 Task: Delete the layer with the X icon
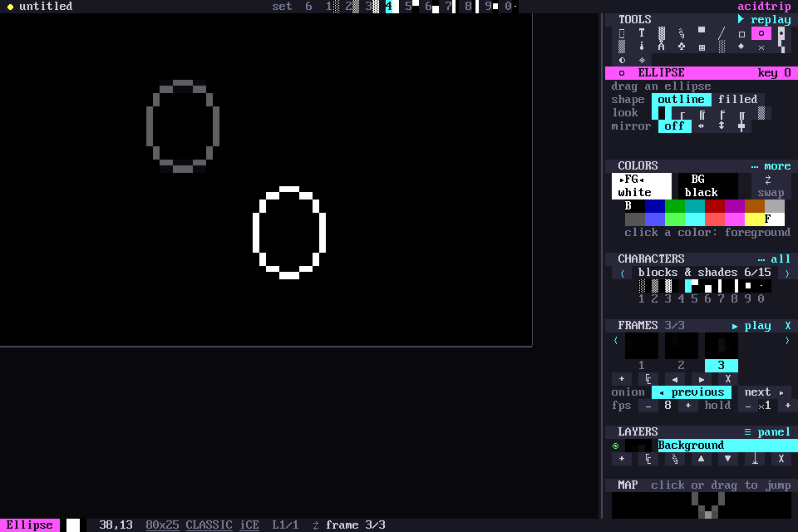pyautogui.click(x=781, y=459)
